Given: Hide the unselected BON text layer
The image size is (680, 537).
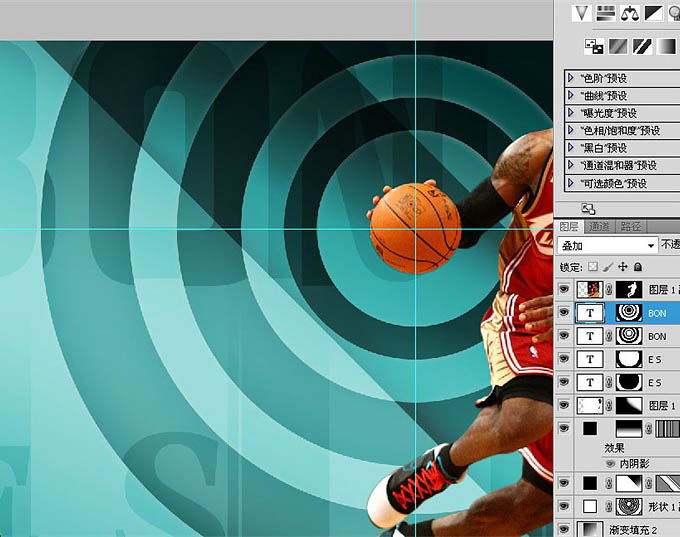Looking at the screenshot, I should (x=564, y=335).
